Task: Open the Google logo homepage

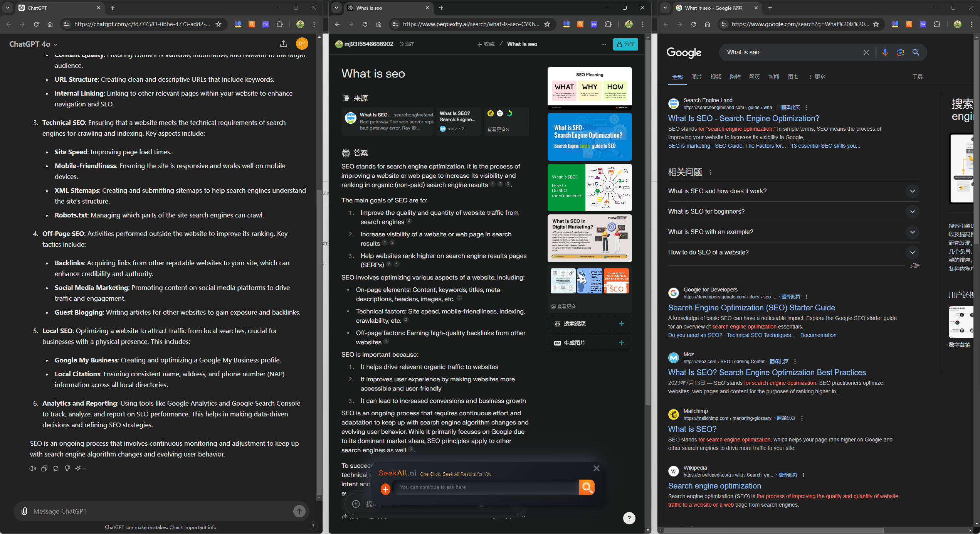Action: coord(684,53)
